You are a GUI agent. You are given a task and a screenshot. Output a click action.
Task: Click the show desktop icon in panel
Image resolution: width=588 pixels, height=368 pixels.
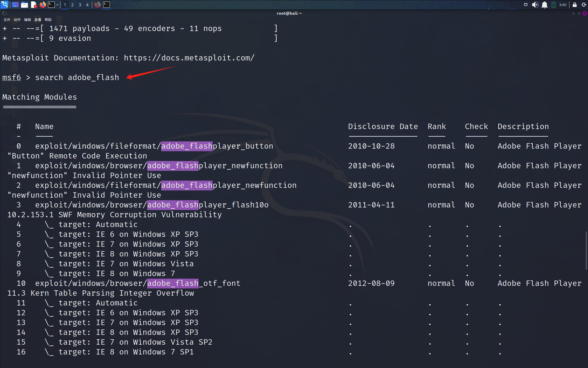tap(15, 5)
